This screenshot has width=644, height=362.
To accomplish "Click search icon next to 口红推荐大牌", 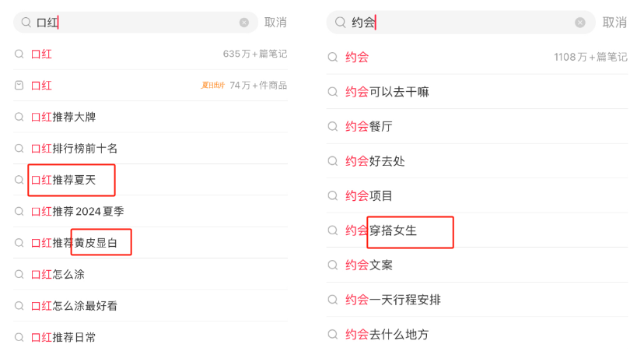I will (19, 117).
